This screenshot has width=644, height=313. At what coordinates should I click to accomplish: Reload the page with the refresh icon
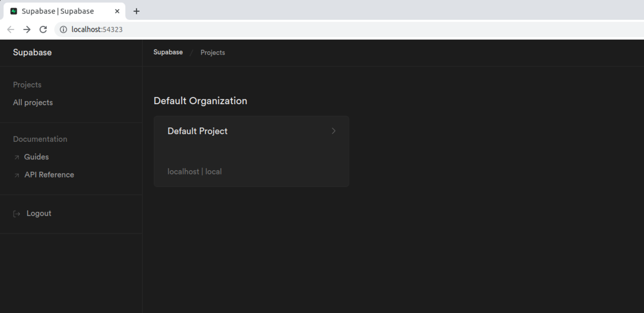click(43, 30)
